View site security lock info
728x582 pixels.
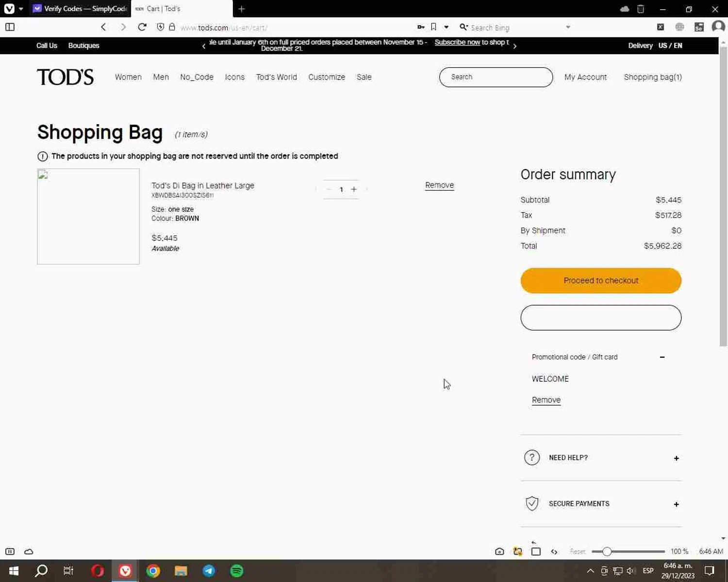tap(172, 27)
